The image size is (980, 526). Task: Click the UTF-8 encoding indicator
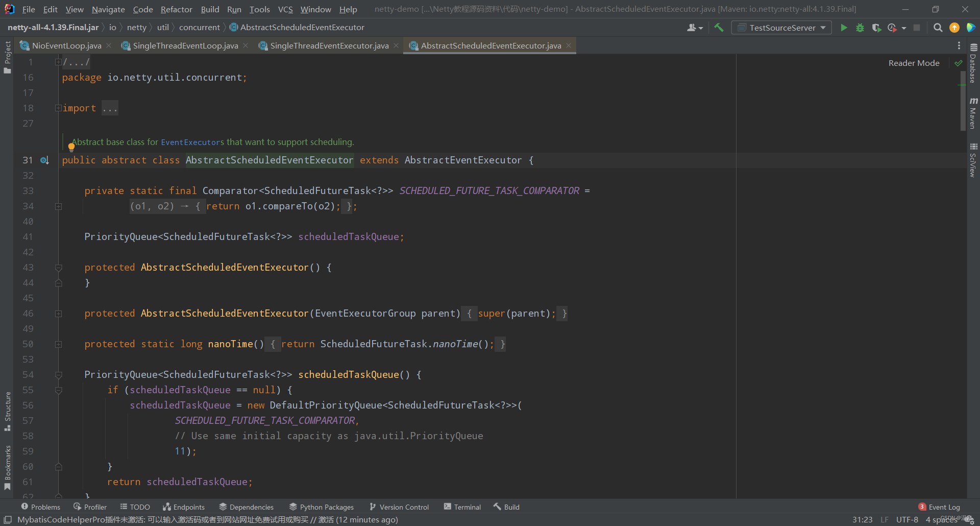pos(907,519)
